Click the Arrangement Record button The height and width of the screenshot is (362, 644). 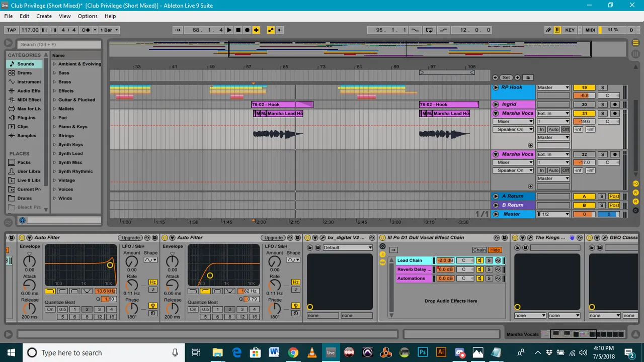(248, 30)
